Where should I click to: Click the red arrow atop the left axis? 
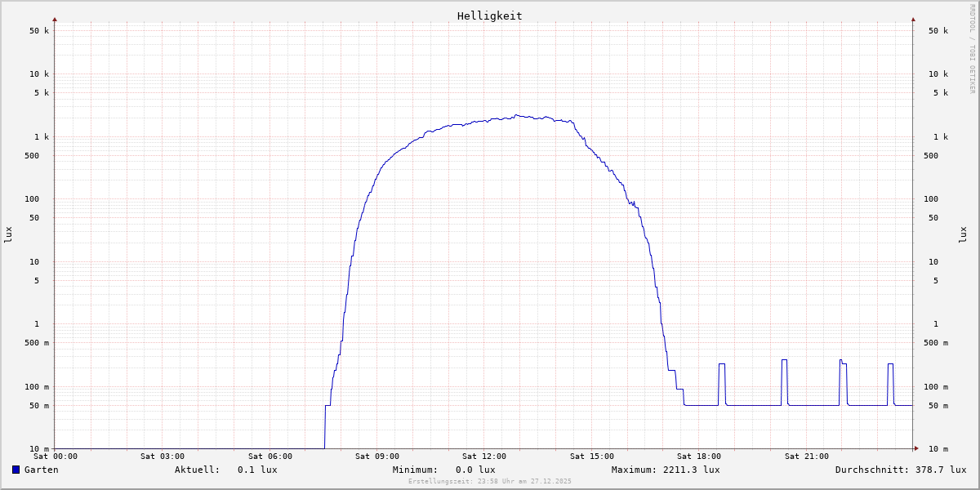pyautogui.click(x=55, y=19)
